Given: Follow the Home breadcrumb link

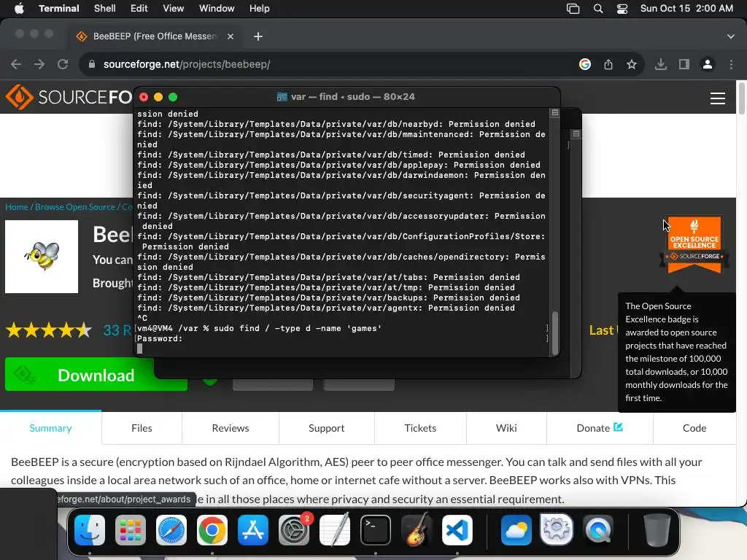Looking at the screenshot, I should tap(17, 206).
